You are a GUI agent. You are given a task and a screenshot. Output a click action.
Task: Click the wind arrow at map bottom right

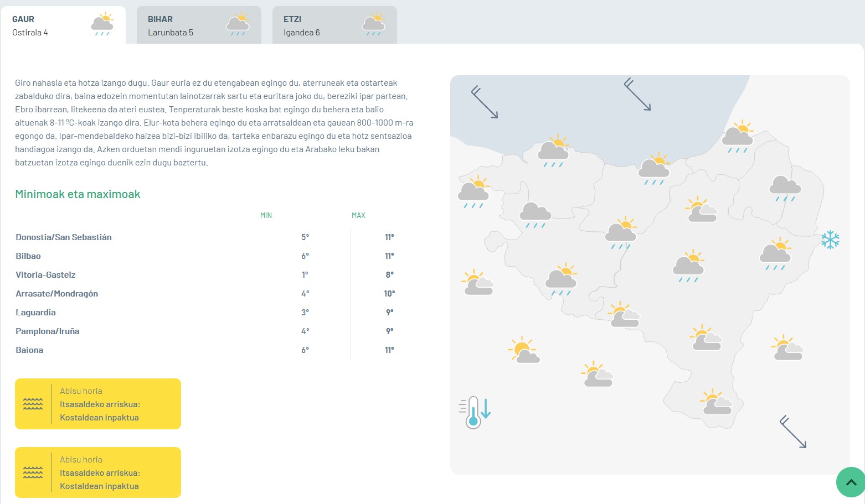[793, 432]
